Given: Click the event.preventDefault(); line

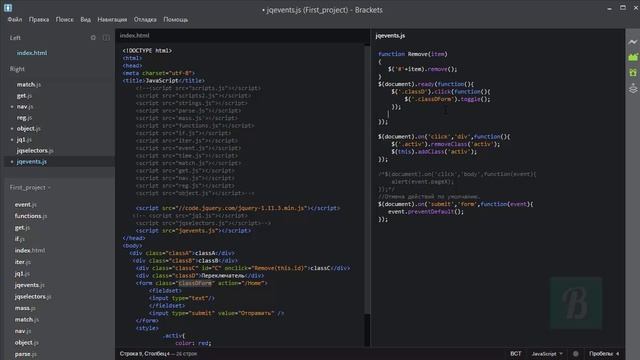Looking at the screenshot, I should click(426, 212).
